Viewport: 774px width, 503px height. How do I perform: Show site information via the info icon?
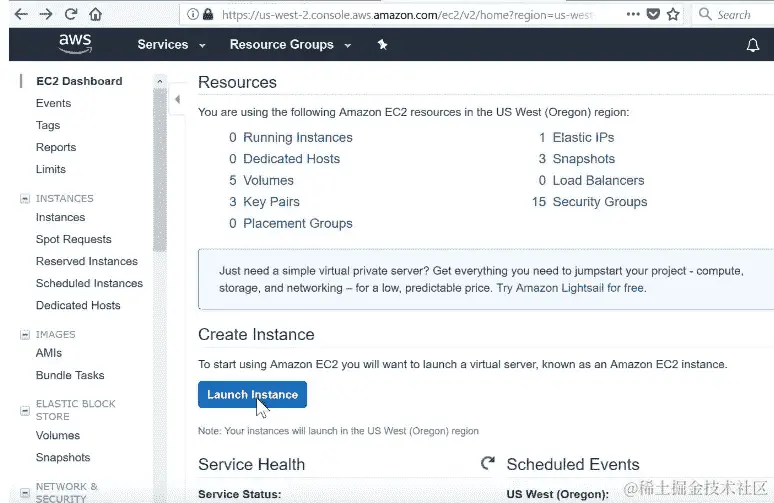point(193,14)
